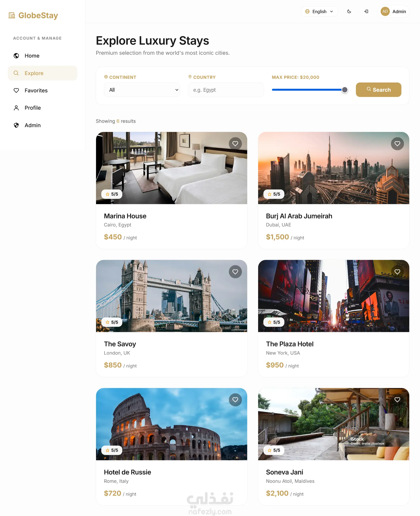The height and width of the screenshot is (516, 420).
Task: Click the pin icon next to the Country label
Action: 190,77
